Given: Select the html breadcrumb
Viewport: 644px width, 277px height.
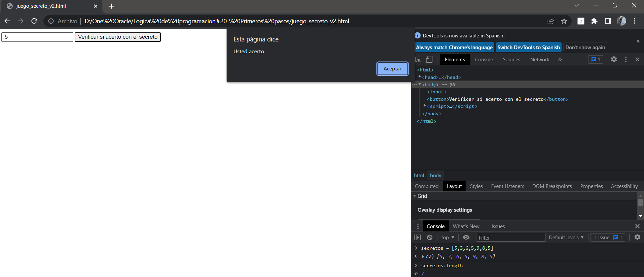Looking at the screenshot, I should pos(419,175).
